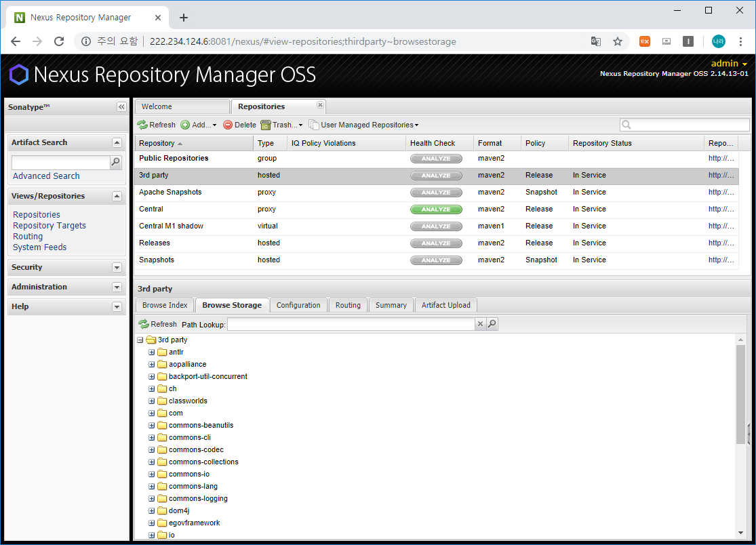The width and height of the screenshot is (756, 545).
Task: Expand the classworlds folder
Action: point(151,401)
